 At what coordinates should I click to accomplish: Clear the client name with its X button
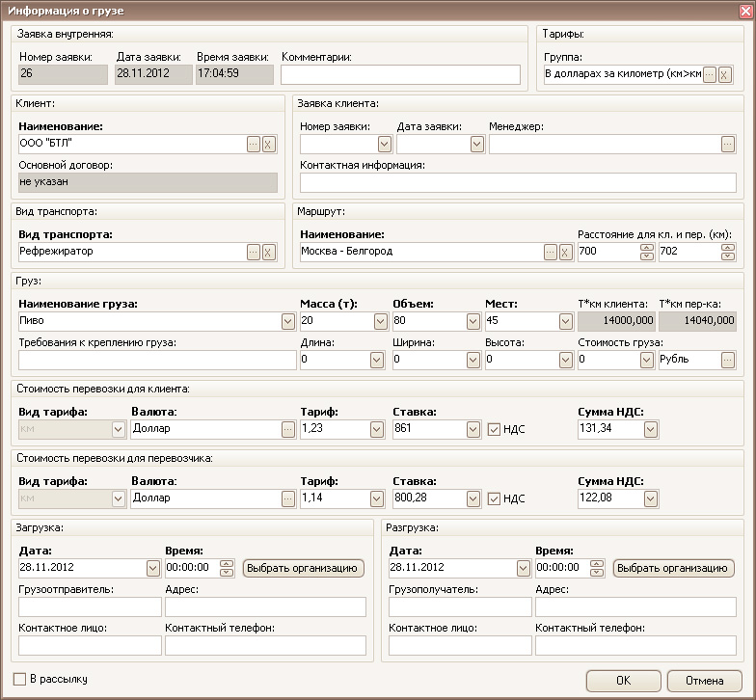click(x=269, y=144)
